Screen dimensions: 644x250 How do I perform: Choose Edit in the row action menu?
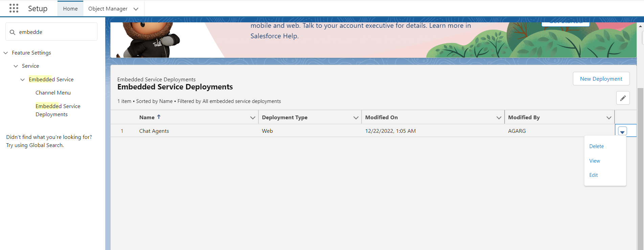click(x=594, y=175)
